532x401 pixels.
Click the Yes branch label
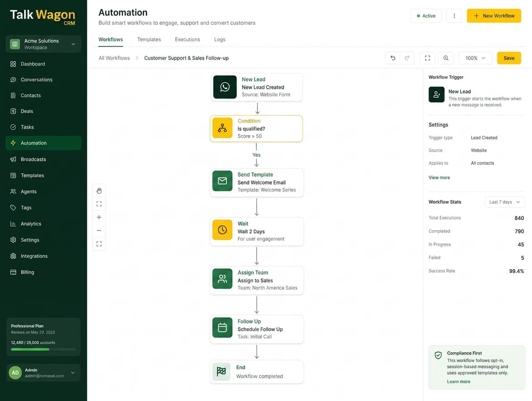point(256,155)
